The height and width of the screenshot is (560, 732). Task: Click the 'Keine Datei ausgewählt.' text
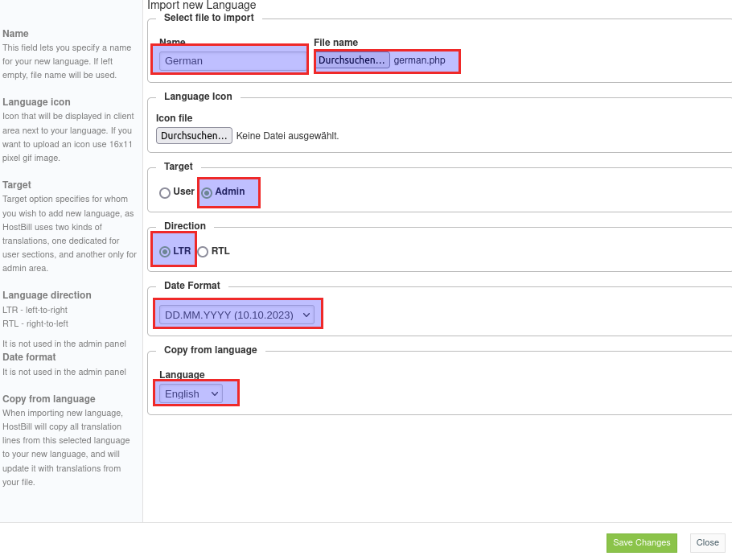287,136
